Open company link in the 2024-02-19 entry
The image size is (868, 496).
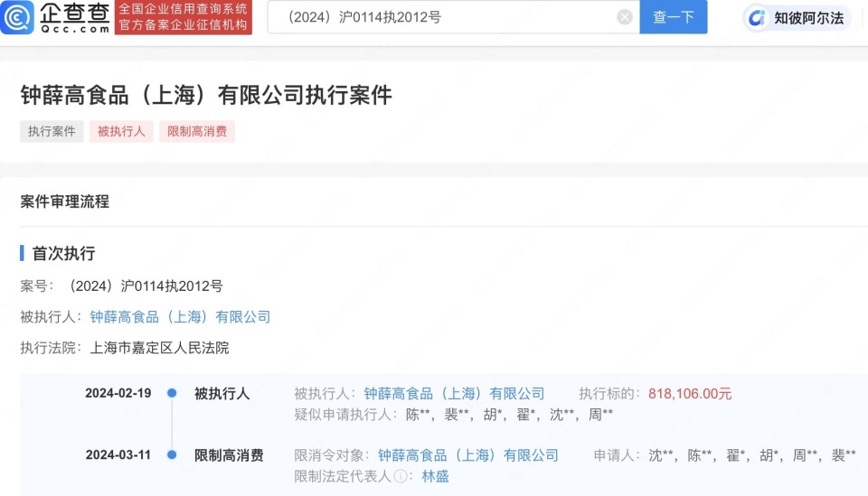click(x=454, y=394)
